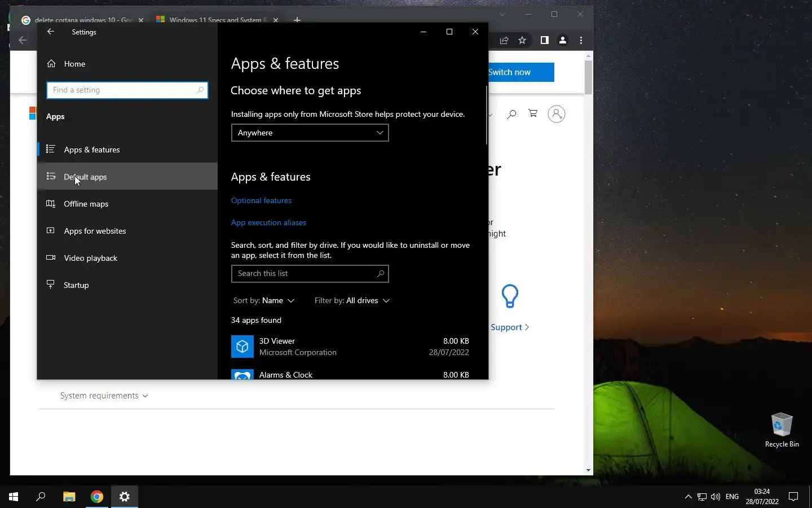The image size is (812, 508).
Task: Open Microsoft site shopping cart
Action: point(533,113)
